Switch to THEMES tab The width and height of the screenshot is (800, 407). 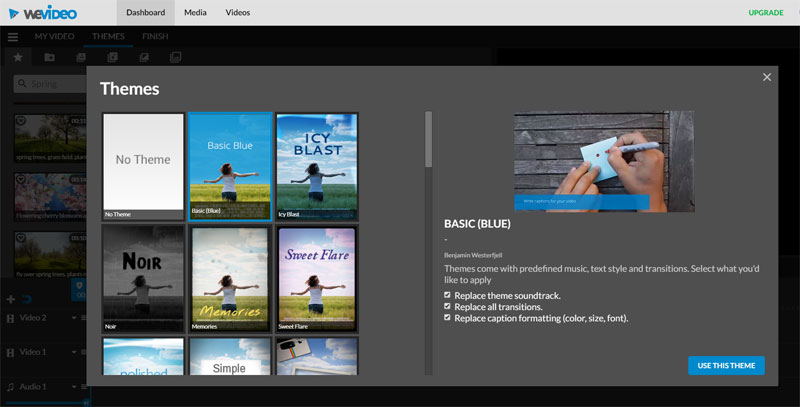coord(108,36)
